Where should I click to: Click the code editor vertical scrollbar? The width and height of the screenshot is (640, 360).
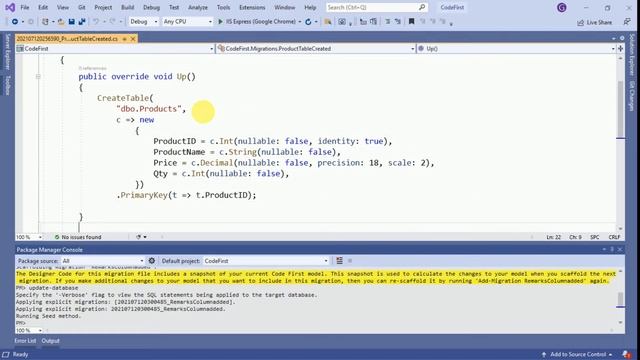click(620, 143)
